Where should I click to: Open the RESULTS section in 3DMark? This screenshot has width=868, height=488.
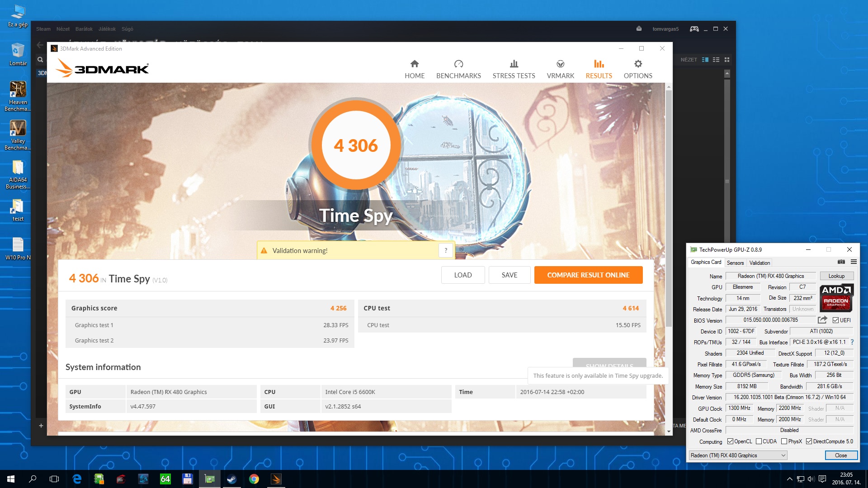tap(599, 69)
